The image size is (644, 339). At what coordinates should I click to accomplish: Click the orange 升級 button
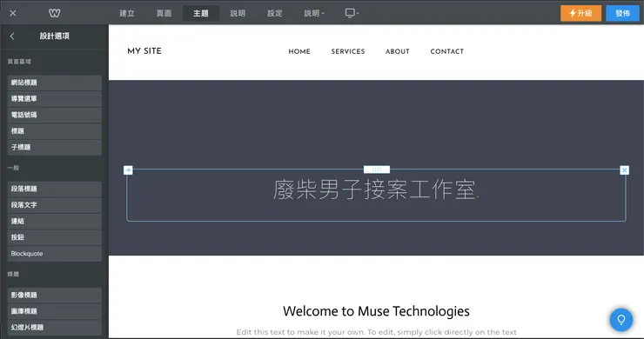(x=580, y=13)
